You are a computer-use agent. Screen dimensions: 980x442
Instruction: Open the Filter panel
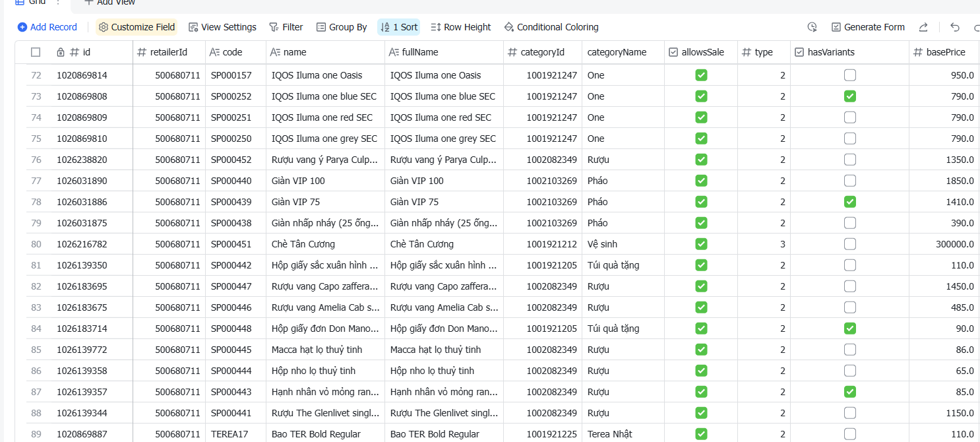click(x=286, y=27)
